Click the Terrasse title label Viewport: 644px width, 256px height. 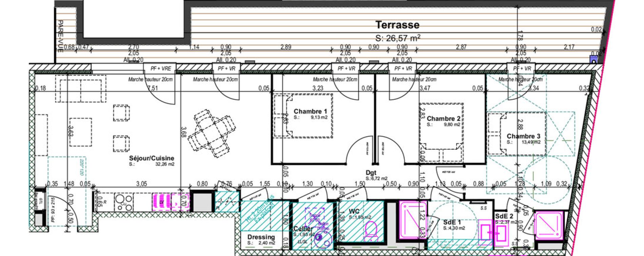[397, 25]
